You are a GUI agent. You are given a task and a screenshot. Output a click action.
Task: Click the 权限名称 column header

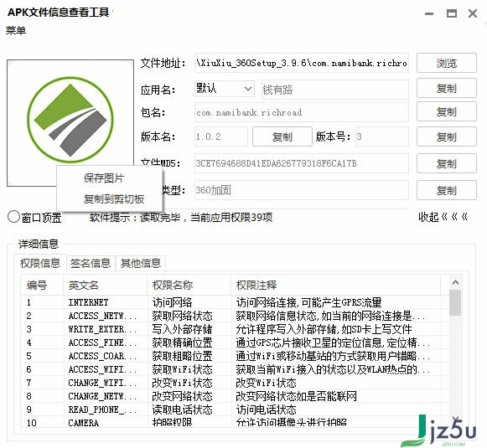[189, 285]
